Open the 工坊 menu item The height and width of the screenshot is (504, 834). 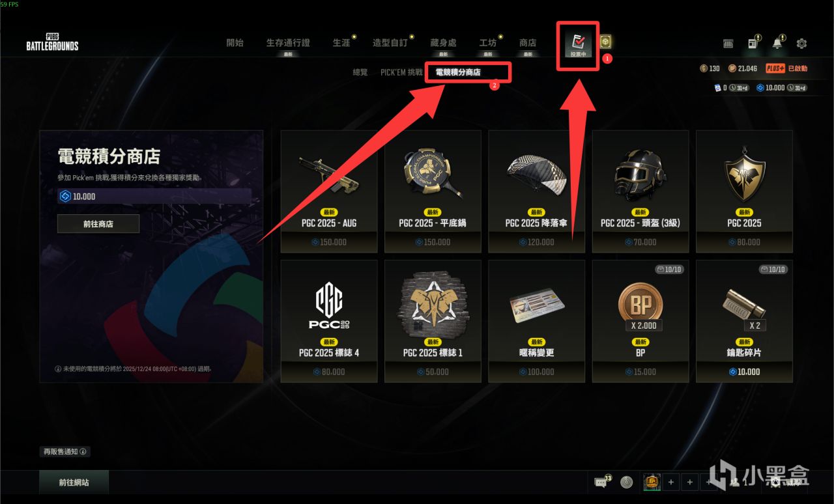(488, 43)
